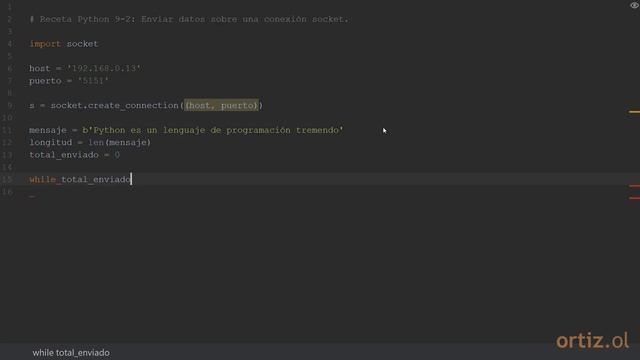
Task: Click the bytes string 'Python es un lenguaje'
Action: click(x=213, y=130)
